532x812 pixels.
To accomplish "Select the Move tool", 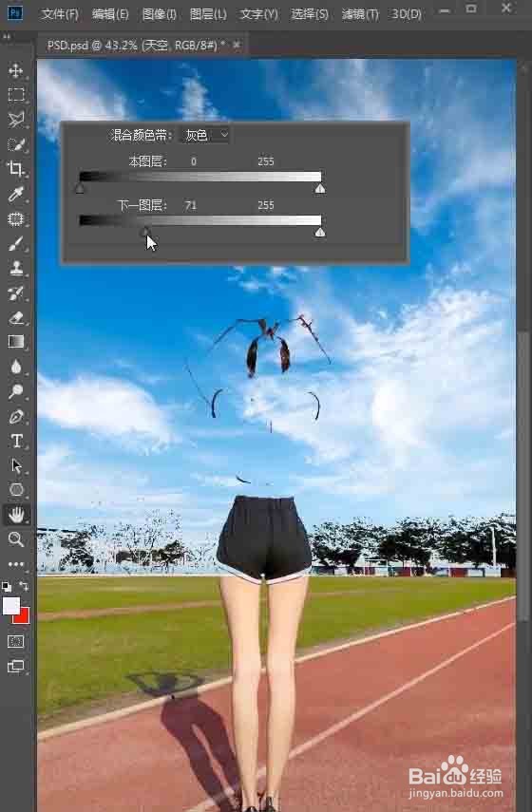I will pos(15,70).
